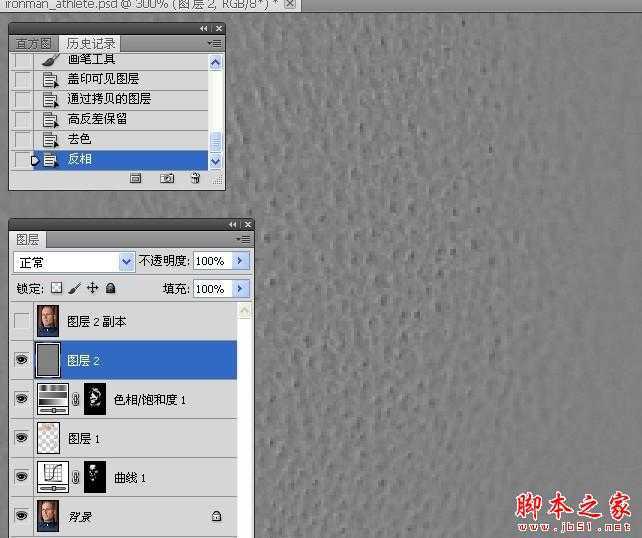Image resolution: width=642 pixels, height=538 pixels.
Task: Click the 背景 layer thumbnail
Action: [x=48, y=515]
